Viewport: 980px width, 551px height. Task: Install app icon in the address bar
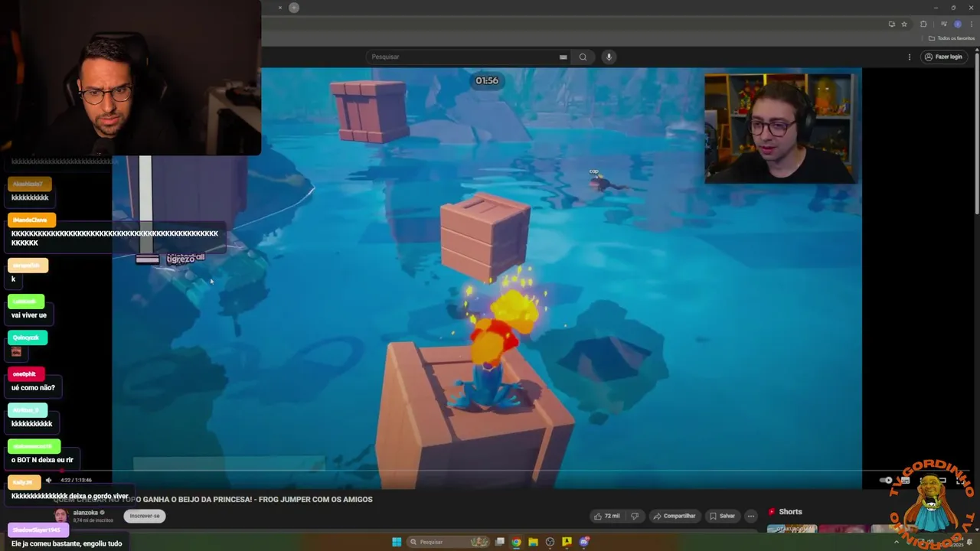891,24
